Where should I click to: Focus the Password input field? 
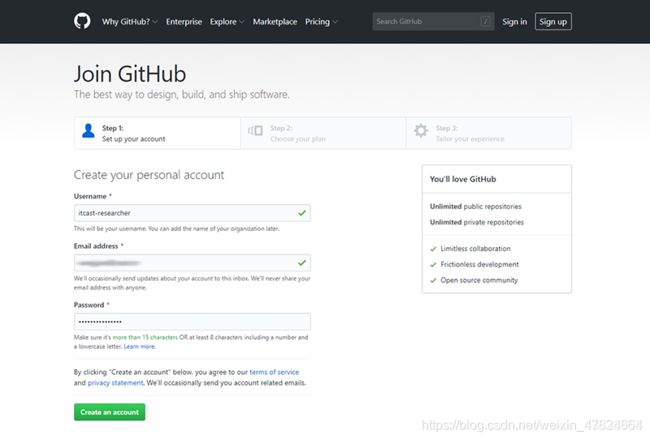point(192,322)
